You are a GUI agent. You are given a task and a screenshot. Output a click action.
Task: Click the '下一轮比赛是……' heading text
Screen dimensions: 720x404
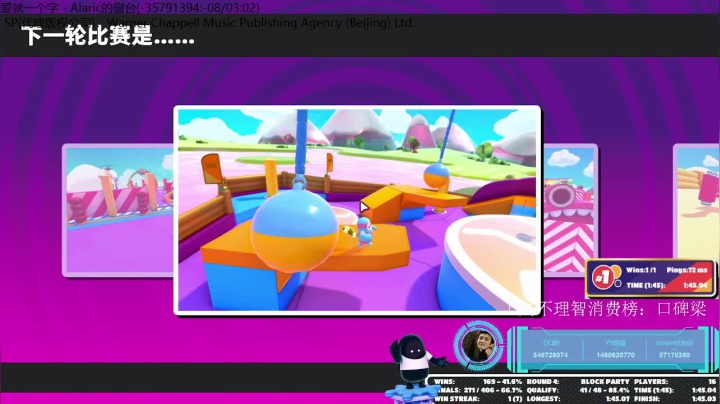(x=108, y=36)
